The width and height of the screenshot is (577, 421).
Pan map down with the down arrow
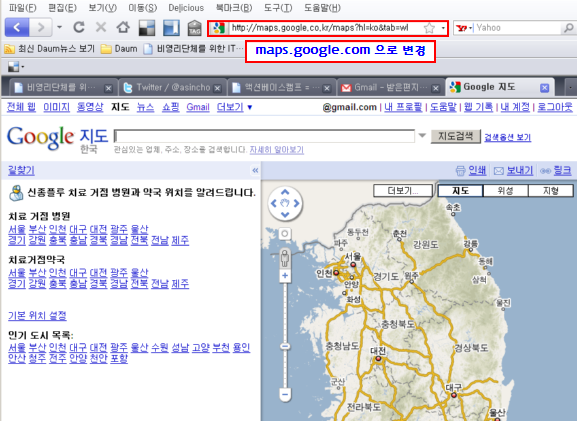285,215
